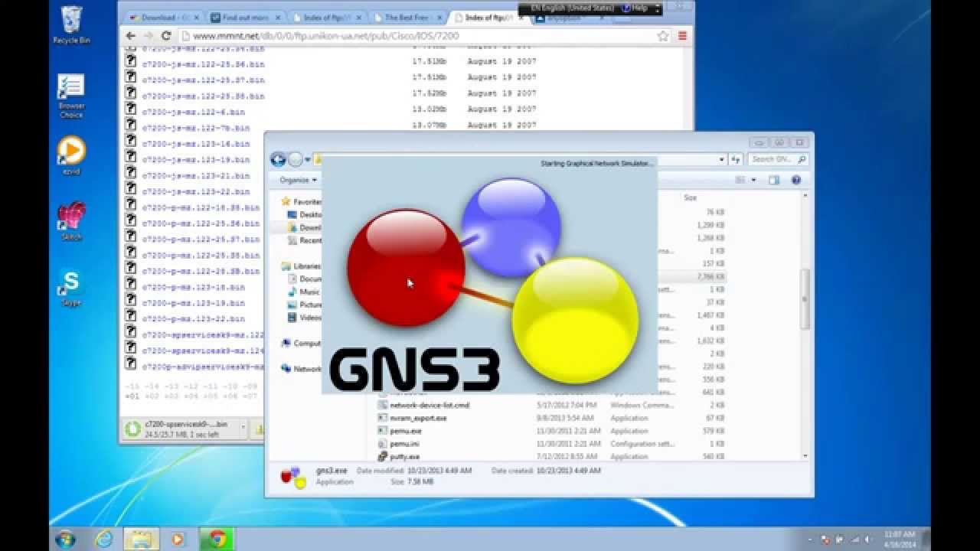This screenshot has height=551, width=980.
Task: Select Libraries in Explorer navigation pane
Action: click(302, 266)
